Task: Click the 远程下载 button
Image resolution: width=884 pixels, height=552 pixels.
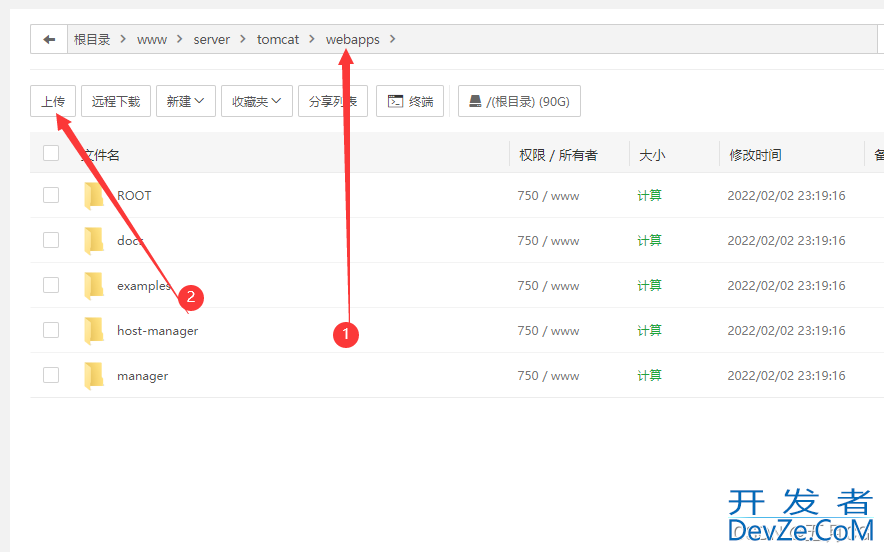Action: pos(116,101)
